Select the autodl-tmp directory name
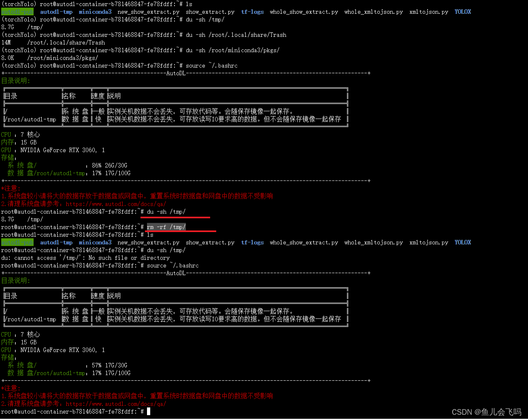This screenshot has height=420, width=528. (x=56, y=12)
